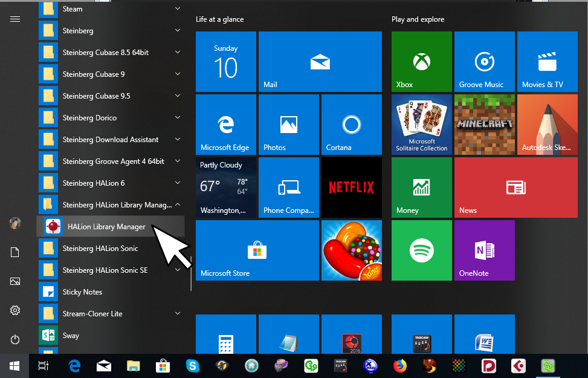Expand Steinberg Dorico folder
This screenshot has height=378, width=588.
pos(111,117)
